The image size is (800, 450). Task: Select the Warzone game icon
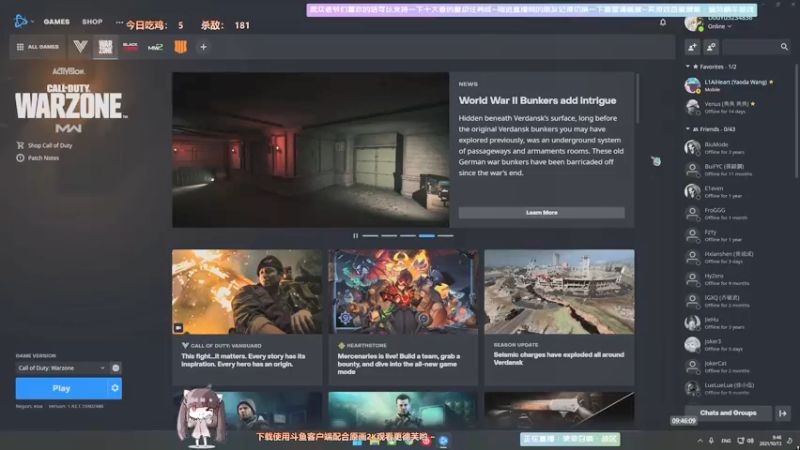click(x=106, y=47)
